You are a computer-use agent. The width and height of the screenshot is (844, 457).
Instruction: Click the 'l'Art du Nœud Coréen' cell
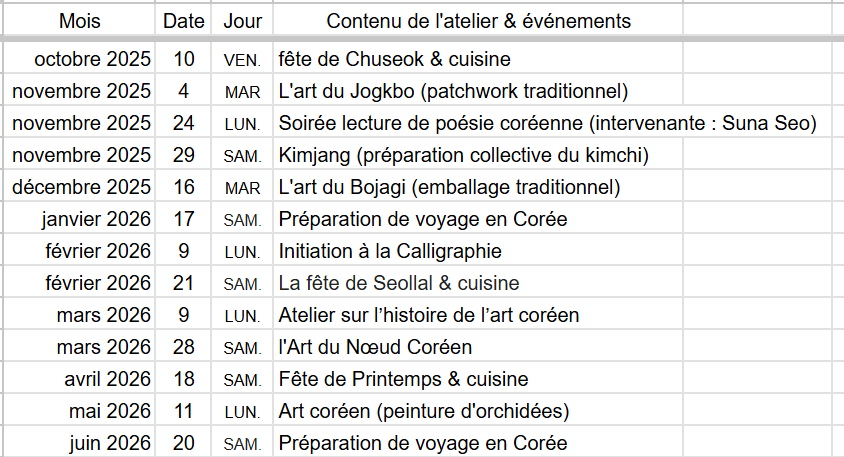point(376,347)
